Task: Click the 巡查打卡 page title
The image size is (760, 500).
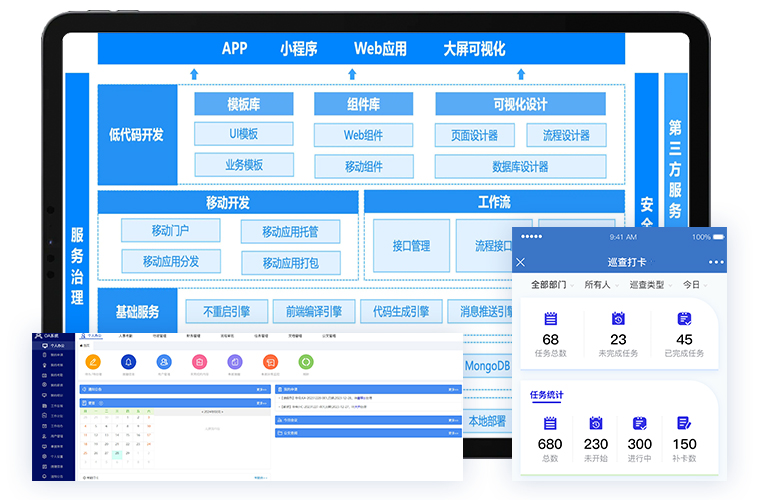Action: click(x=627, y=262)
